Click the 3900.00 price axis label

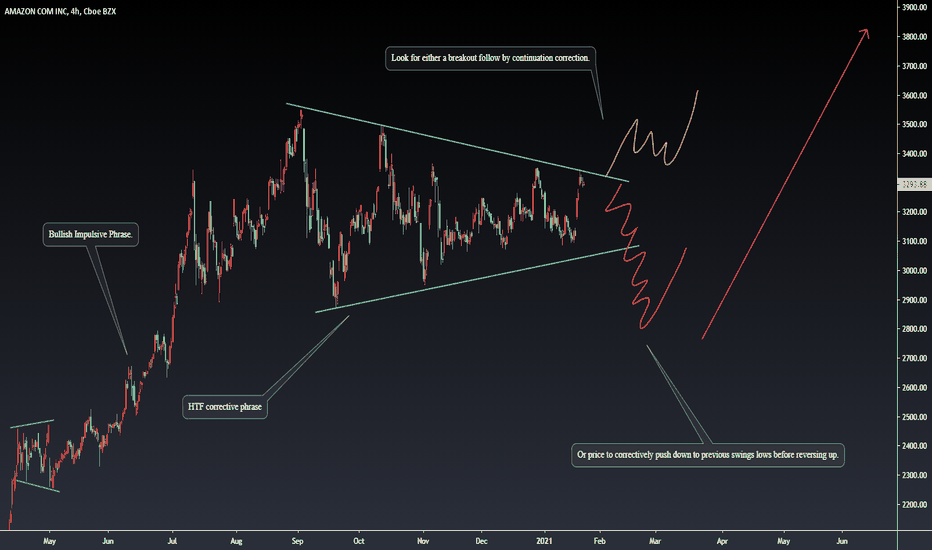tap(915, 7)
